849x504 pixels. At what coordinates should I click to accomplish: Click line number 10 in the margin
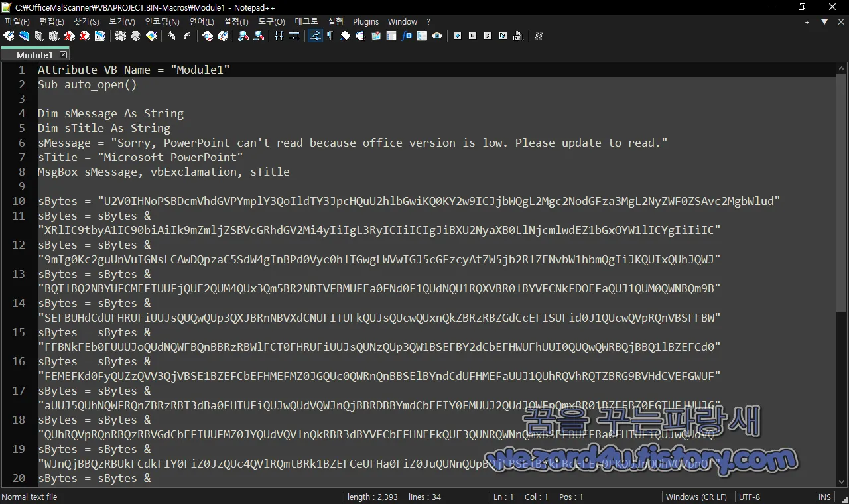coord(18,201)
